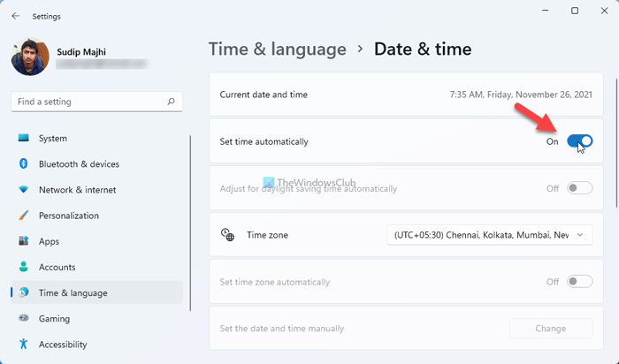Click Sudip Majhi profile picture

[x=30, y=57]
